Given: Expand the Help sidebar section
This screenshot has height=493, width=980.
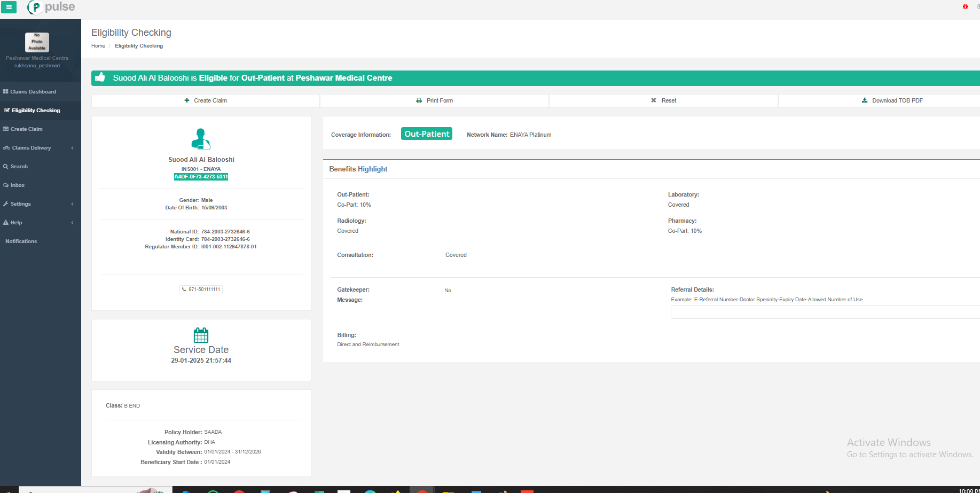Looking at the screenshot, I should click(x=37, y=223).
